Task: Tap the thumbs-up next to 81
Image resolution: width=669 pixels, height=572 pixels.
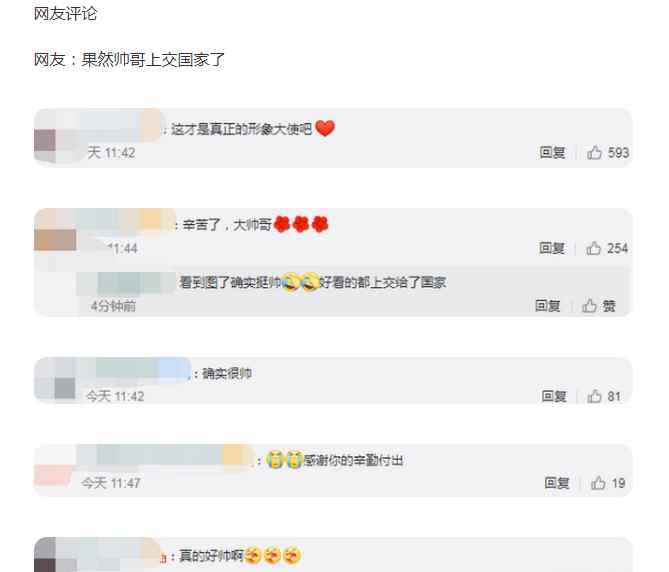Action: coord(594,396)
